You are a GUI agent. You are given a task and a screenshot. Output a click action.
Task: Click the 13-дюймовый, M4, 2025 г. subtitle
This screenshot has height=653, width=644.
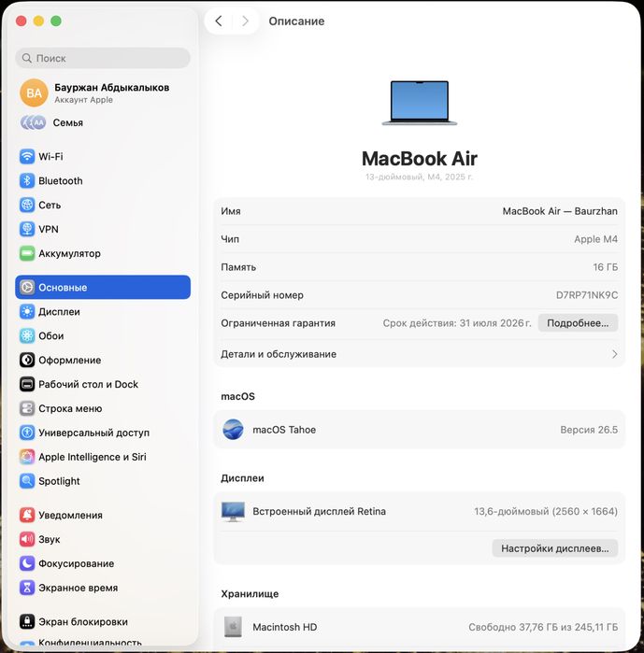[420, 177]
